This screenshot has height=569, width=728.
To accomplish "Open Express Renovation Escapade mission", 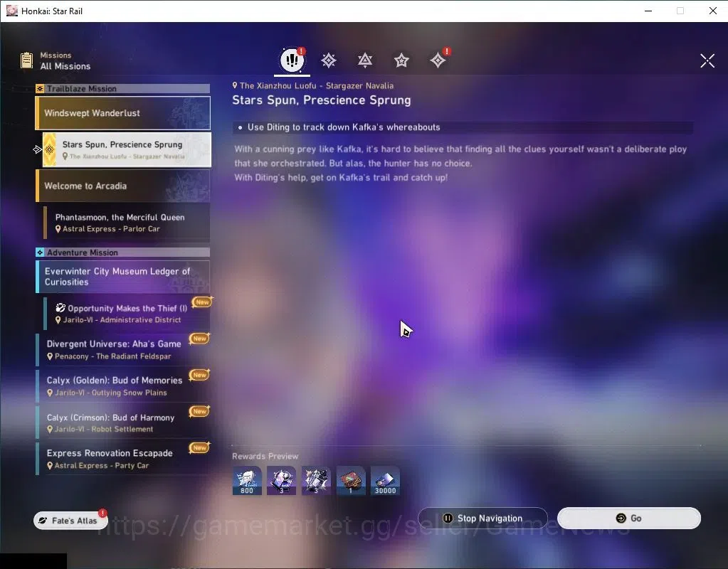I will coord(123,459).
